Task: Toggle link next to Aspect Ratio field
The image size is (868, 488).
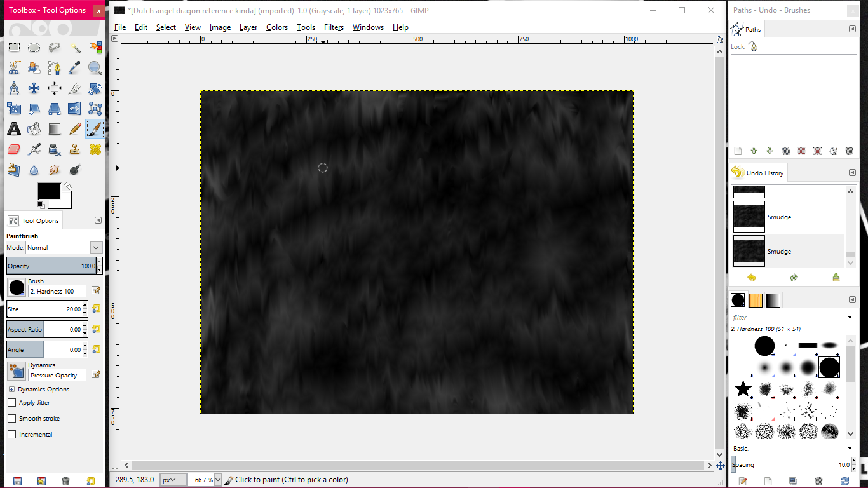Action: point(96,329)
